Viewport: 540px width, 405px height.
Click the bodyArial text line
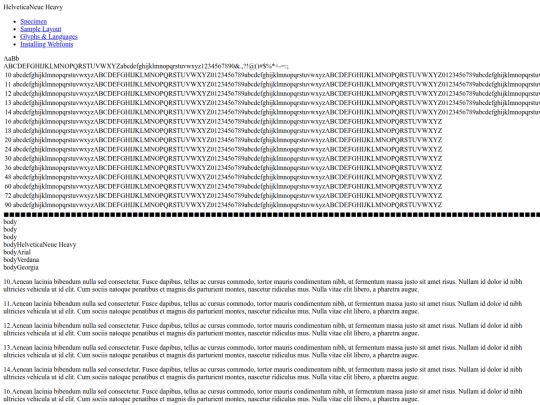coord(17,252)
